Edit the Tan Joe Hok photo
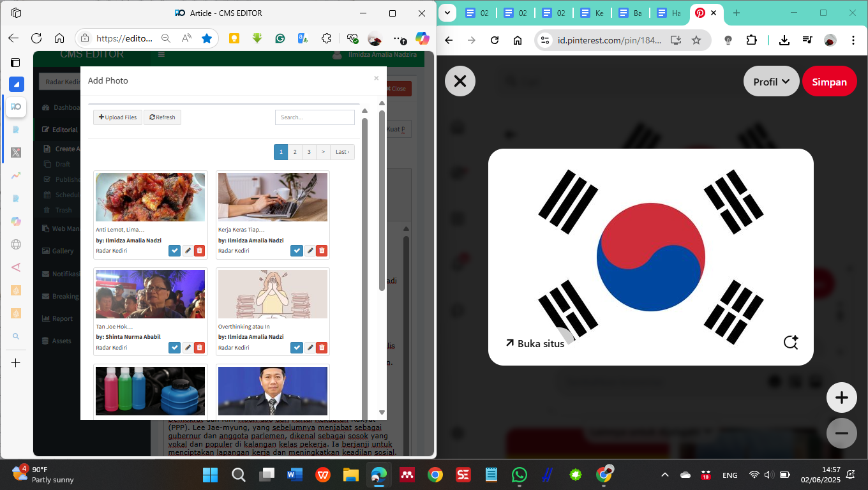 point(188,348)
